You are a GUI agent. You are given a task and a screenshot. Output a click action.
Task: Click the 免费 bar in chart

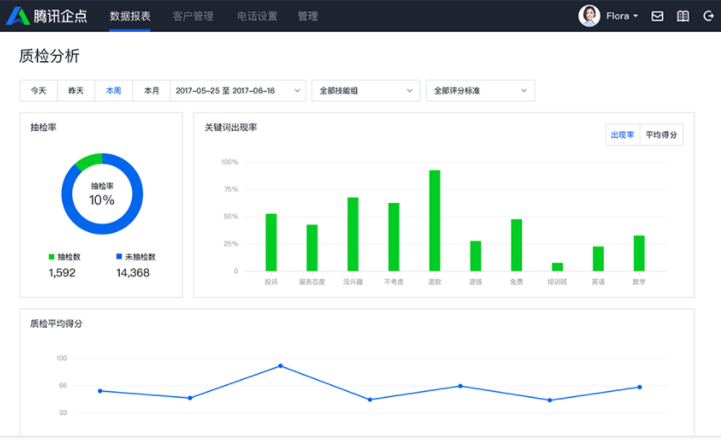click(x=516, y=245)
